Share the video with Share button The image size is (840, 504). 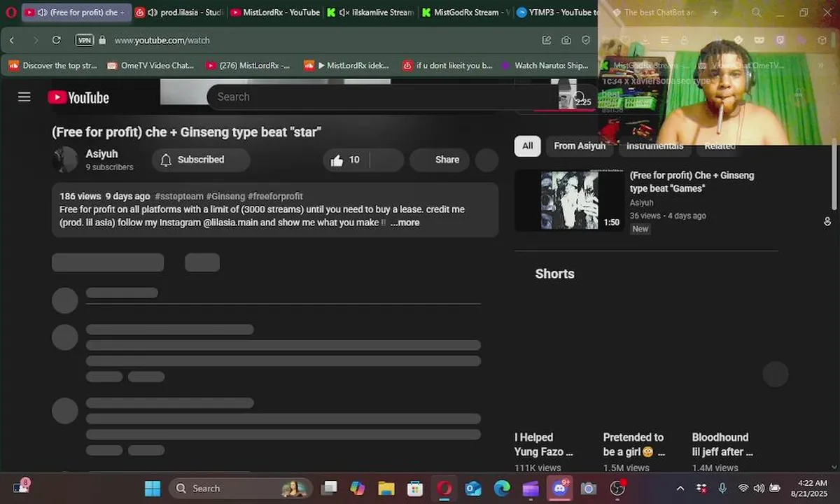click(440, 160)
